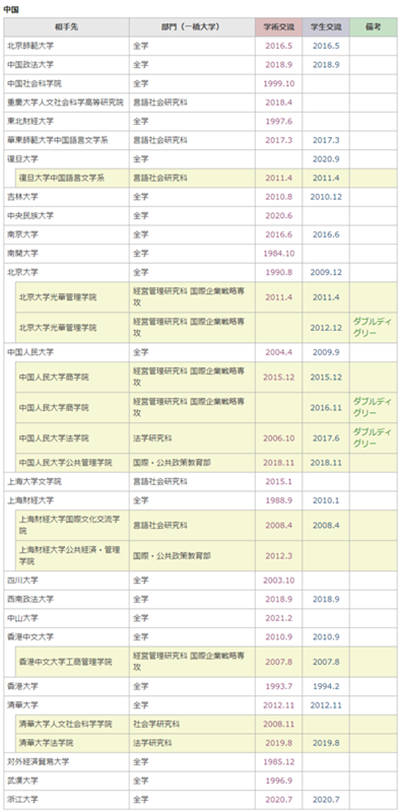This screenshot has height=812, width=400.
Task: Click ダブルディグリー note in the 2016.11 row
Action: 372,408
